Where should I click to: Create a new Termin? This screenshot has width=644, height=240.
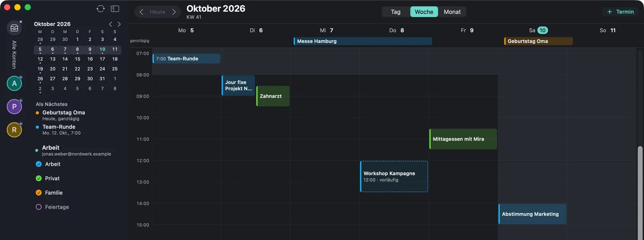tap(620, 12)
